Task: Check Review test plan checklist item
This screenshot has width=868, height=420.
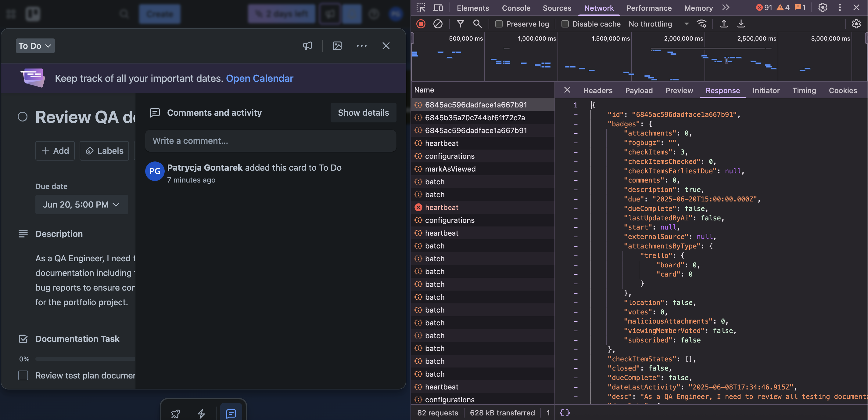Action: pos(23,375)
